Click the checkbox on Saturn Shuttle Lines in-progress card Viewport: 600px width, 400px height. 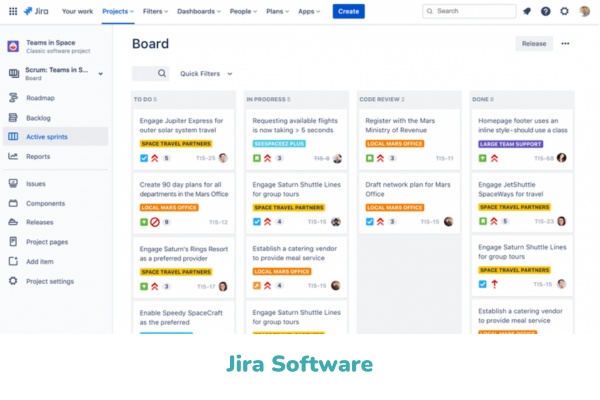tap(257, 222)
